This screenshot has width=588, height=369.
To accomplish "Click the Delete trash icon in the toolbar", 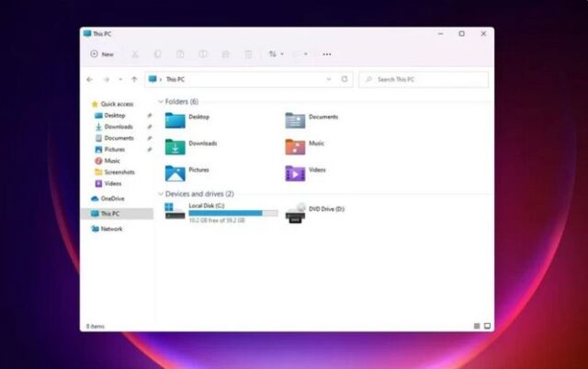I will click(248, 54).
